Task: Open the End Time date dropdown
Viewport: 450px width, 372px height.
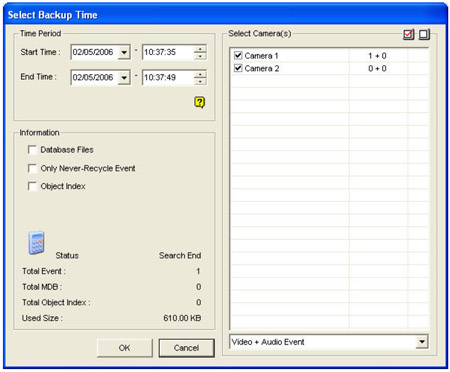Action: tap(124, 78)
